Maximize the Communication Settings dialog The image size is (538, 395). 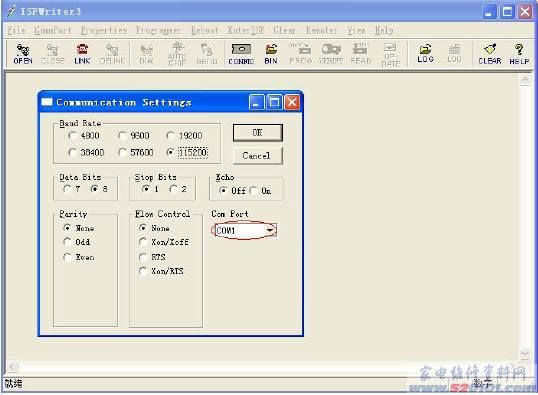click(274, 102)
